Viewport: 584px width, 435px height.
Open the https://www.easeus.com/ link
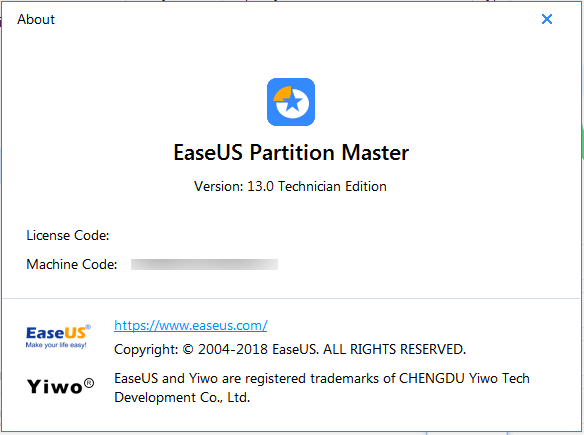tap(191, 326)
